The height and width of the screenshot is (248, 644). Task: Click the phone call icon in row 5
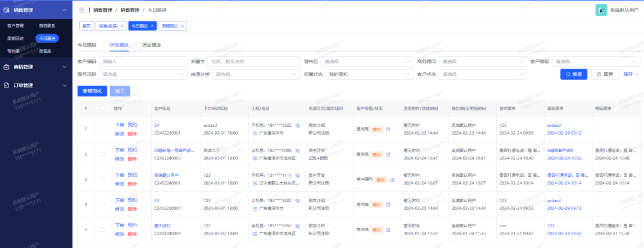pyautogui.click(x=297, y=226)
